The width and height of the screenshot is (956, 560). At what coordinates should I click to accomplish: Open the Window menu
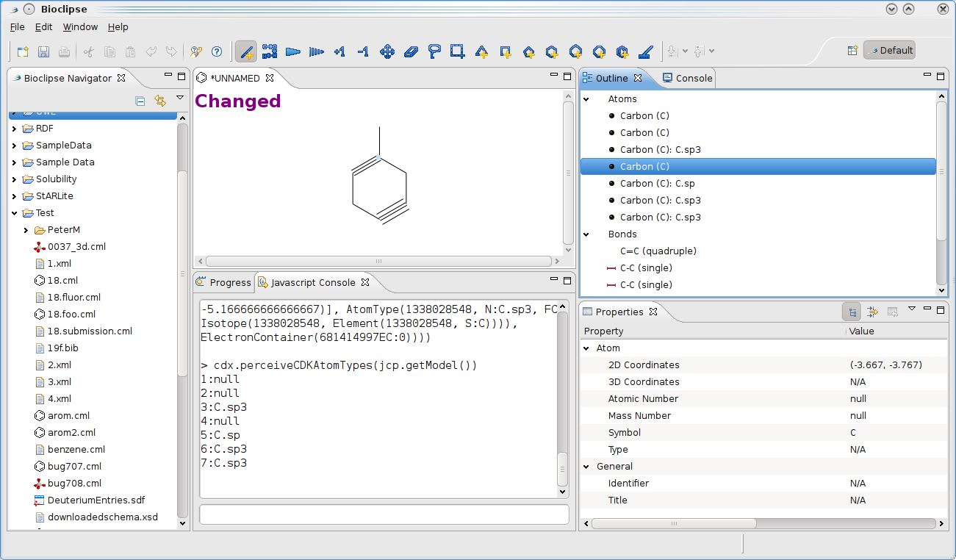click(x=80, y=27)
